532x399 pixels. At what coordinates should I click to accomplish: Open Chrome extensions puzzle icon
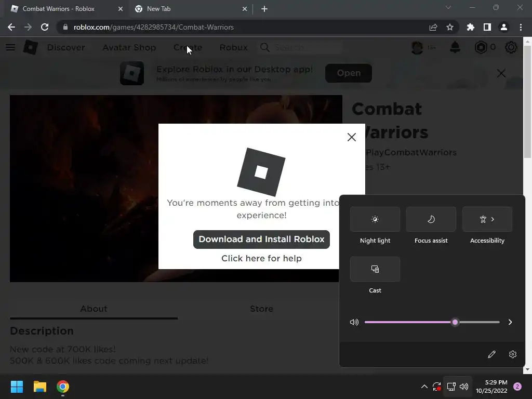[x=470, y=27]
